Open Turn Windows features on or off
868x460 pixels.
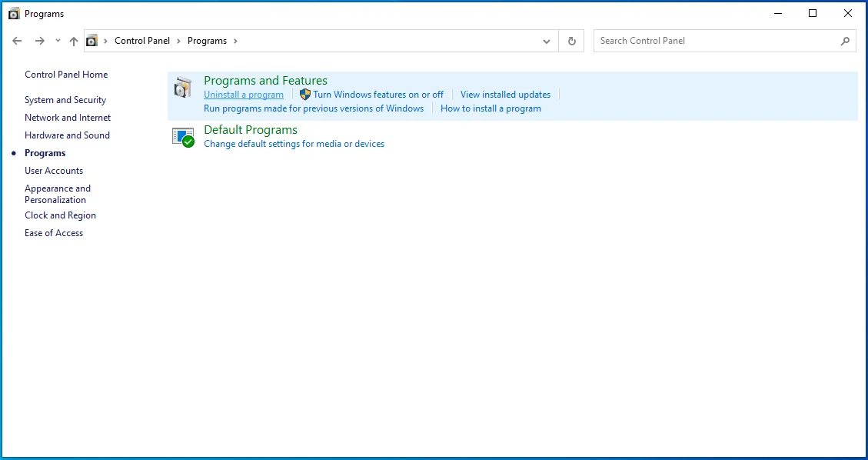378,95
